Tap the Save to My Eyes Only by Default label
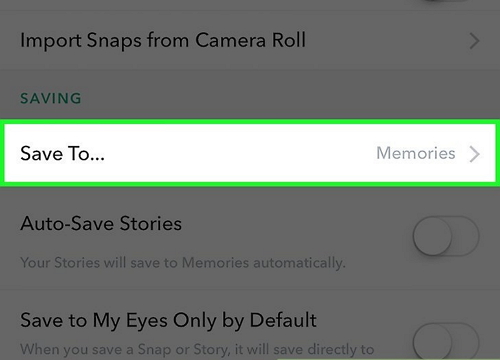Viewport: 500px width, 360px height. tap(168, 321)
